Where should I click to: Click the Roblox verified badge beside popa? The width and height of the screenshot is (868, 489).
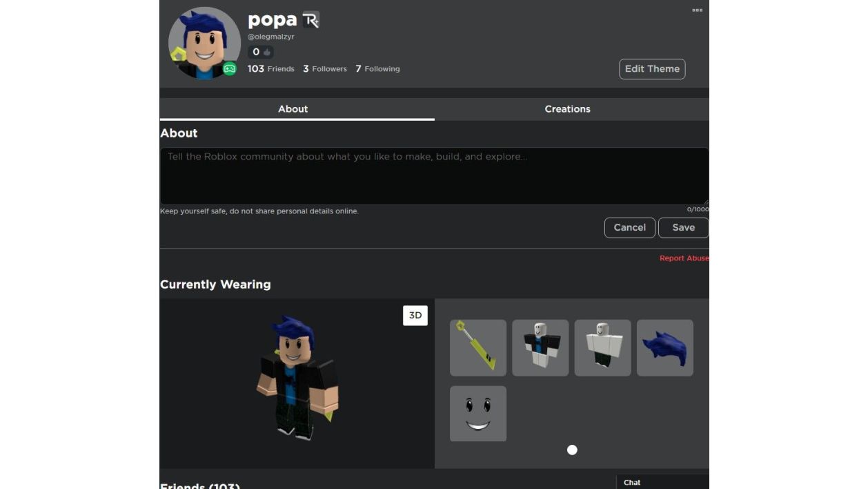click(310, 20)
